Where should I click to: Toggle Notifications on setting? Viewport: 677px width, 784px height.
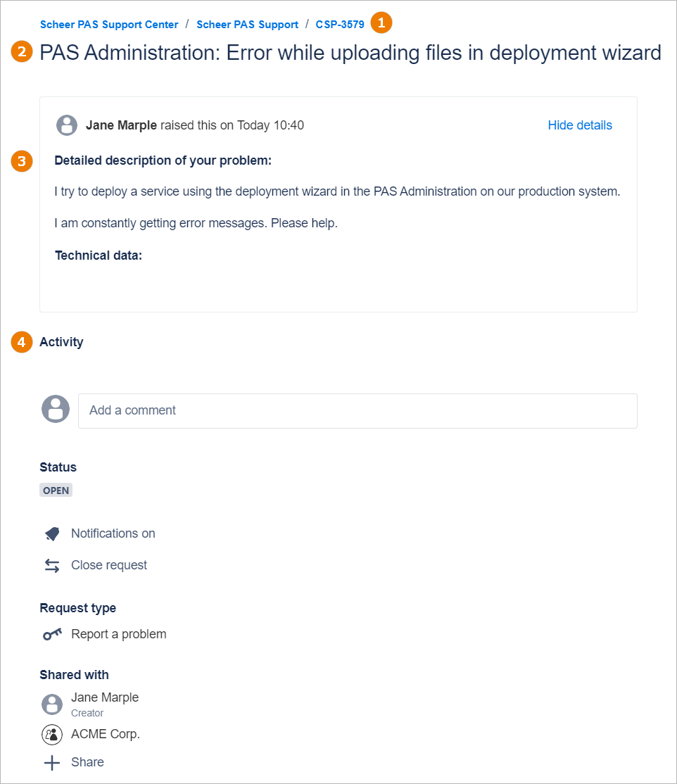[113, 533]
